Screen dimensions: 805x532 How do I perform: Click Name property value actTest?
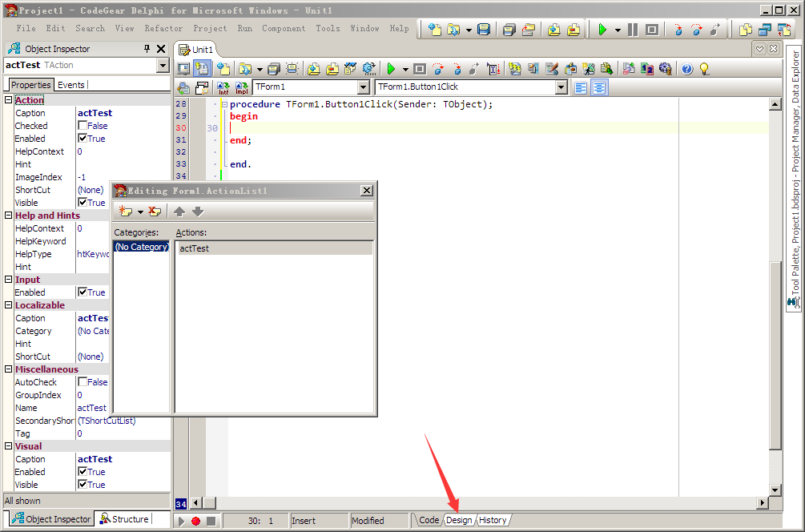pyautogui.click(x=92, y=408)
